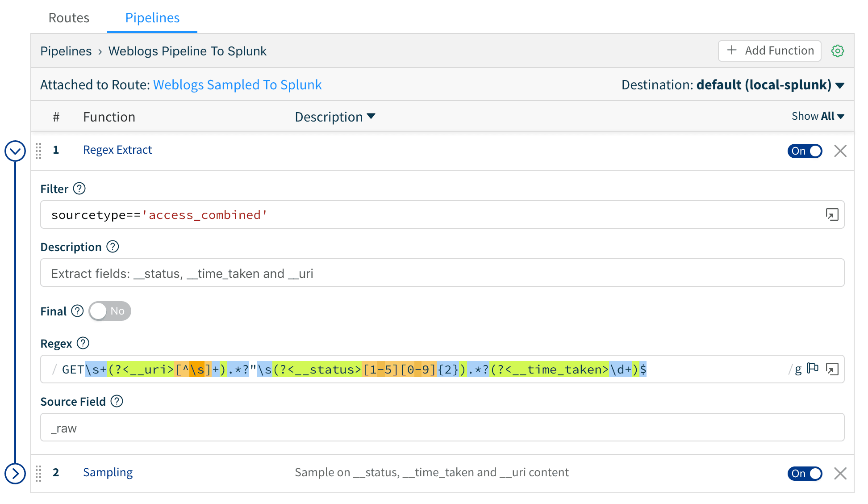Screen dimensions: 868x504
Task: Open Weblogs Sampled To Splunk route link
Action: [237, 85]
